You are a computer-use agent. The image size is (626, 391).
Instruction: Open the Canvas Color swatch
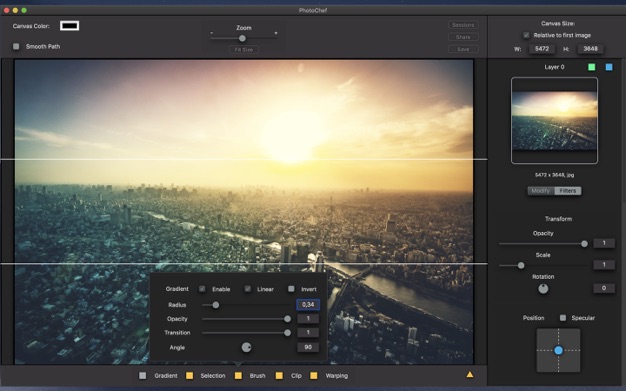69,26
